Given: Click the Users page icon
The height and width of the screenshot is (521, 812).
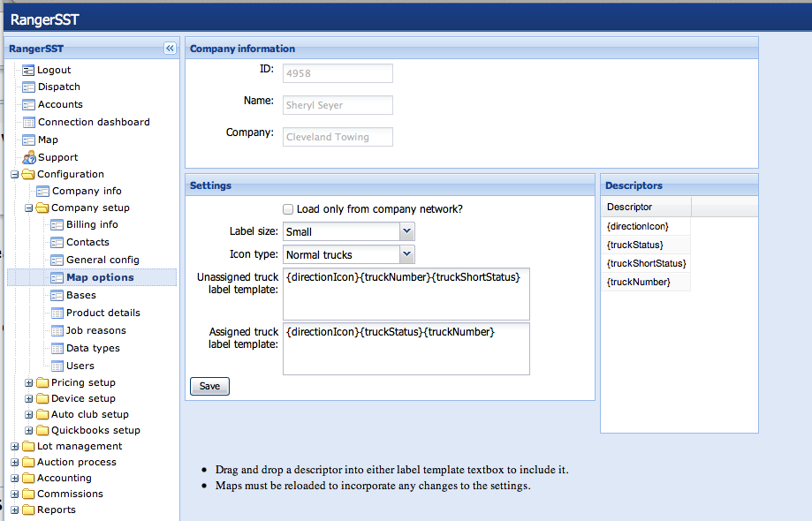Looking at the screenshot, I should [x=57, y=366].
